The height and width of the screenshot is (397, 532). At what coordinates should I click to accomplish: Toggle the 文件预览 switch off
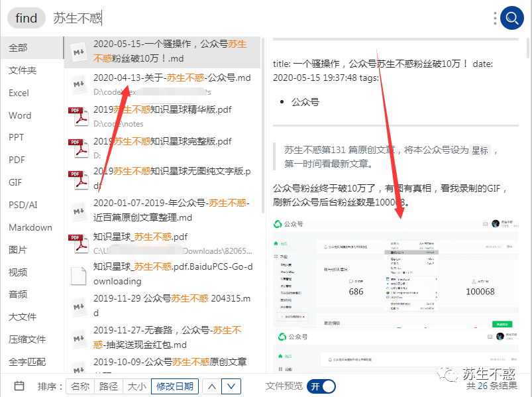321,386
